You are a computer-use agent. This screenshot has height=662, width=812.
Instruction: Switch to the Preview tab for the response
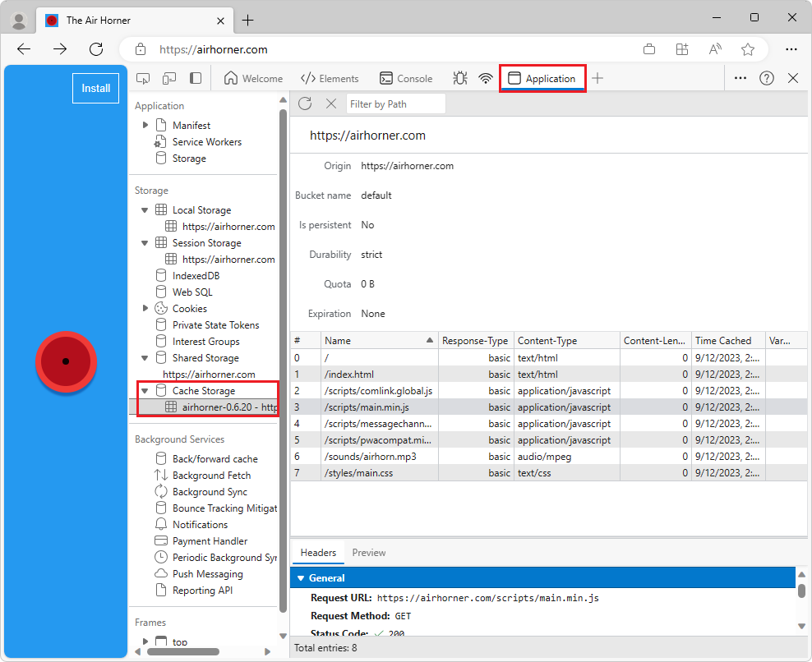[x=368, y=552]
